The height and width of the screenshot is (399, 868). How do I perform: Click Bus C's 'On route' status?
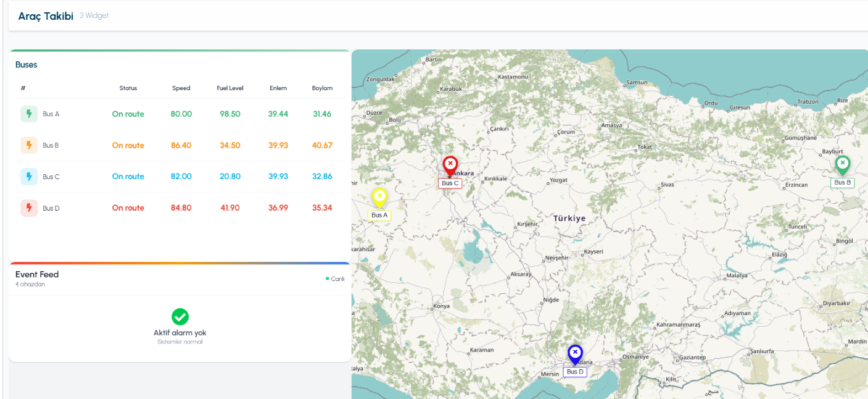tap(128, 177)
